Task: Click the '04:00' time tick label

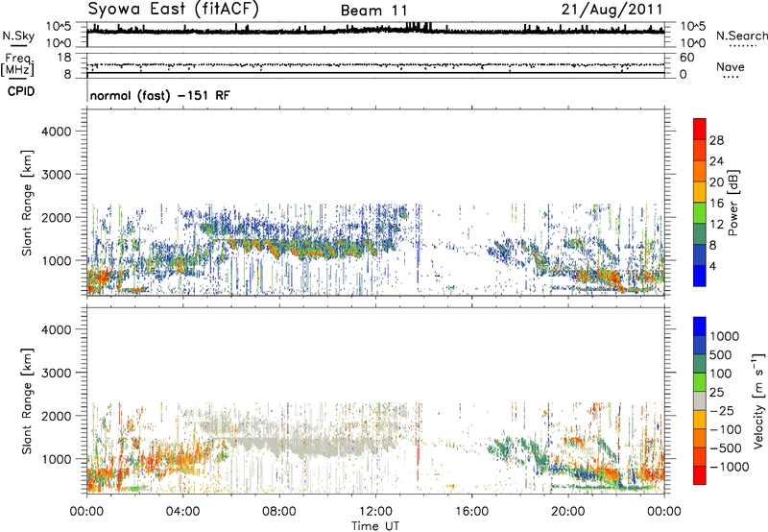Action: click(182, 512)
